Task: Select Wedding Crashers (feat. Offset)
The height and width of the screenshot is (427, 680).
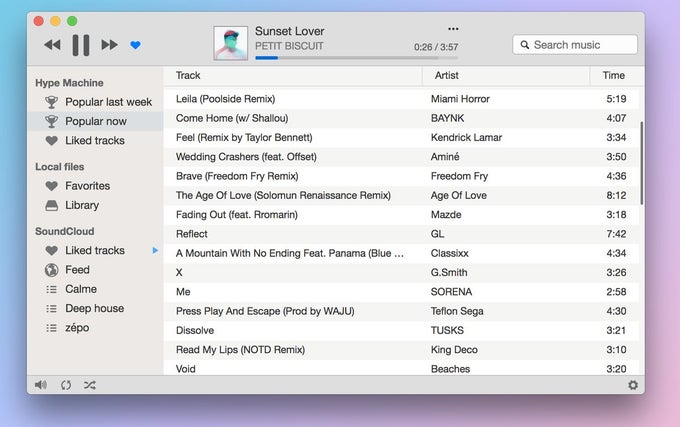Action: (x=401, y=157)
